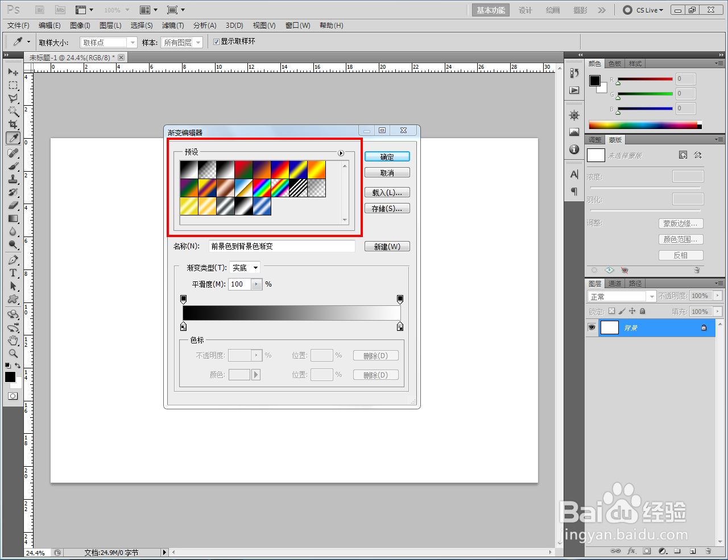Select the History Brush tool
The width and height of the screenshot is (728, 560).
click(x=13, y=192)
